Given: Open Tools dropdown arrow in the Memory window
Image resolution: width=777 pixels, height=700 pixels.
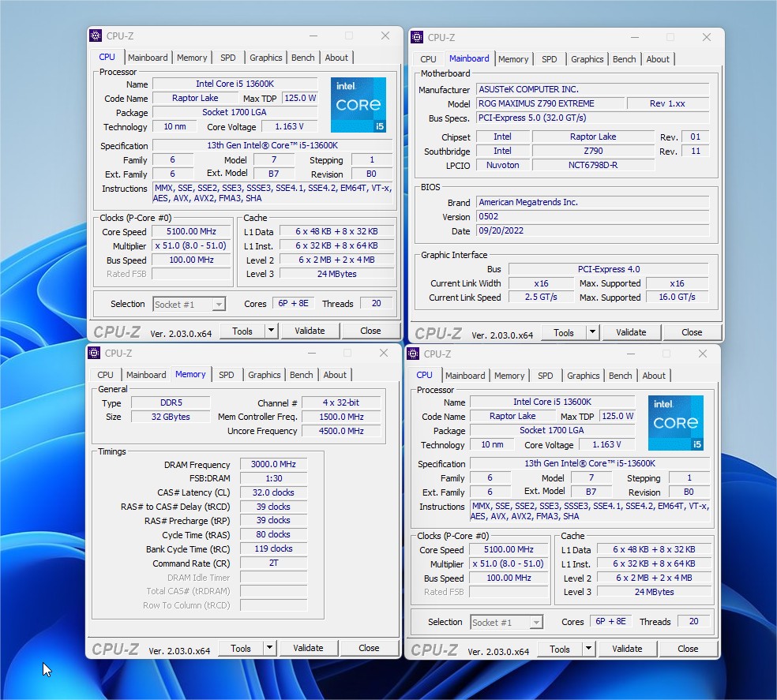Looking at the screenshot, I should (x=269, y=647).
